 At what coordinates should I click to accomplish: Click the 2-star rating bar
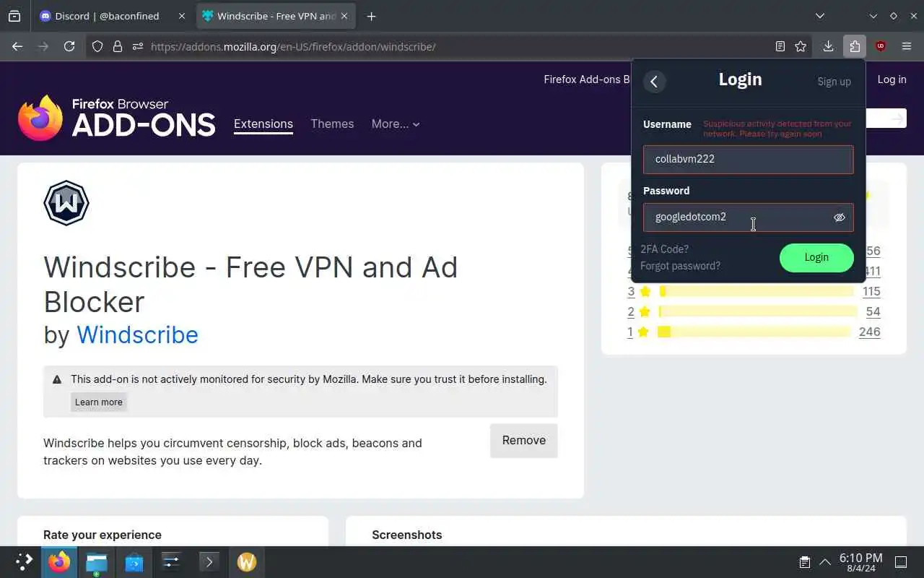[757, 311]
